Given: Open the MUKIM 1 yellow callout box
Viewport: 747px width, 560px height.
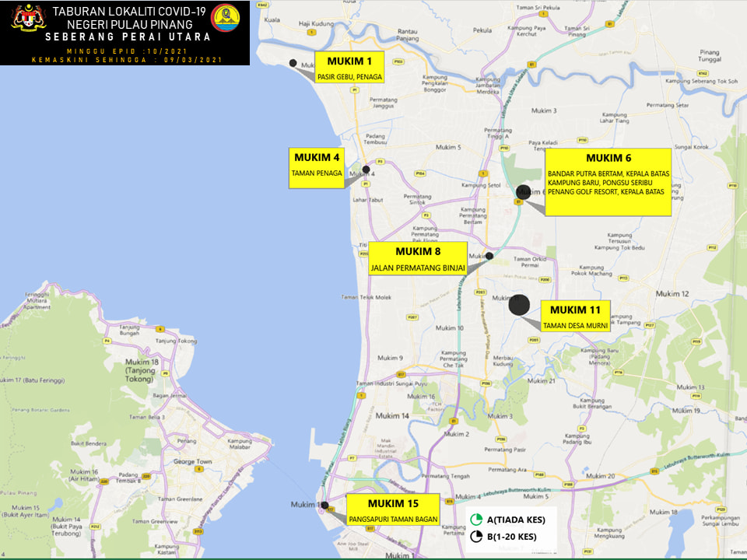Looking at the screenshot, I should coord(349,67).
